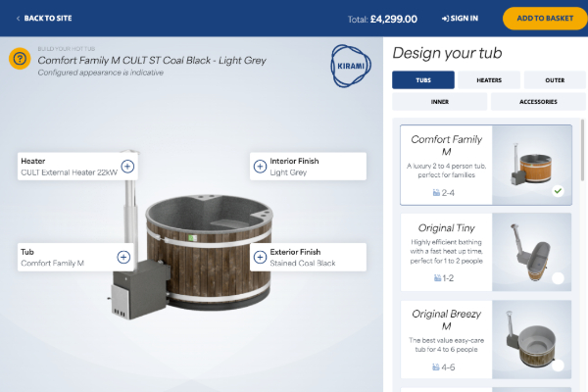Add the configuration to basket
588x392 pixels.
coord(545,18)
